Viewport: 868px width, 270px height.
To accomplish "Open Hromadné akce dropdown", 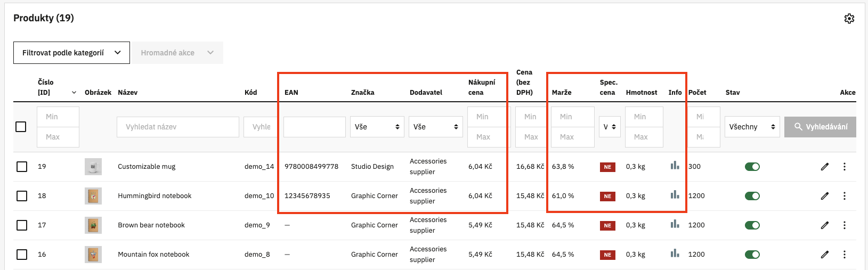I will pos(178,53).
